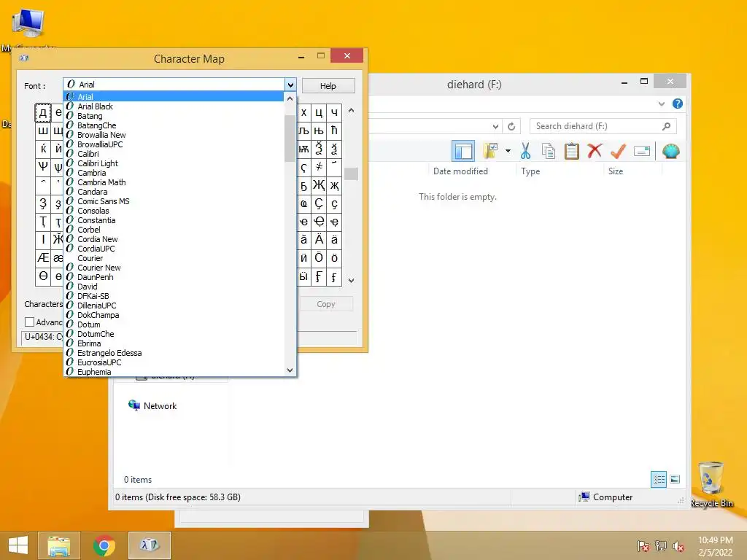This screenshot has height=560, width=747.
Task: Select Consolas in the font list
Action: (x=174, y=211)
